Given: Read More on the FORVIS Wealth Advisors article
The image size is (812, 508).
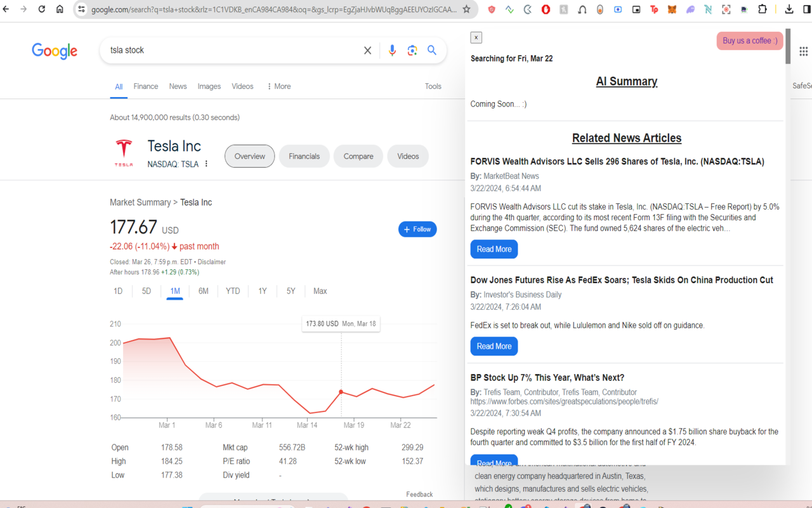Looking at the screenshot, I should pos(494,249).
